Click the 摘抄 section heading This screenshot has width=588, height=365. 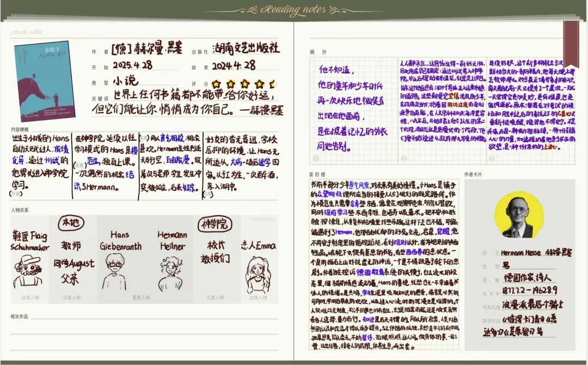318,52
